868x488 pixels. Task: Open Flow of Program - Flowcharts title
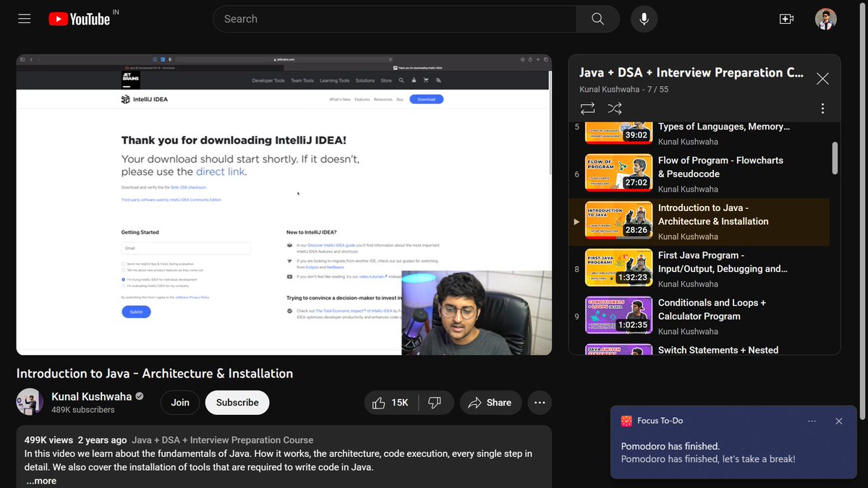pyautogui.click(x=720, y=167)
